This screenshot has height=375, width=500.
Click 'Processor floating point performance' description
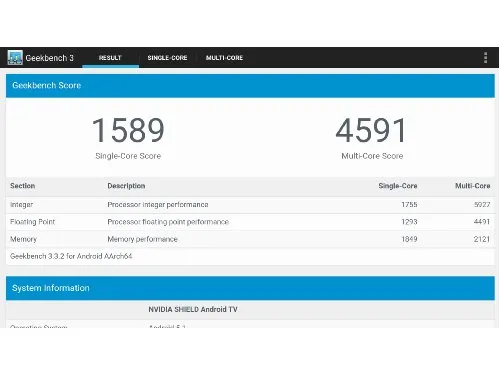point(168,222)
